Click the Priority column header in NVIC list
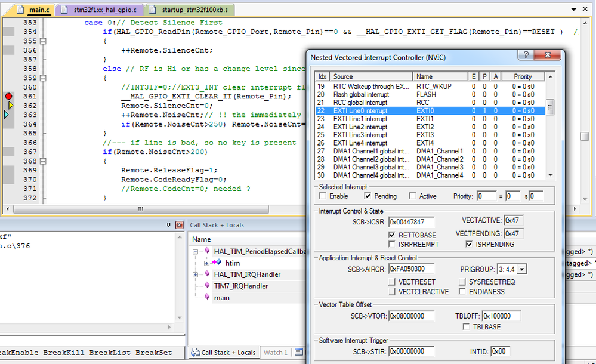 click(523, 76)
